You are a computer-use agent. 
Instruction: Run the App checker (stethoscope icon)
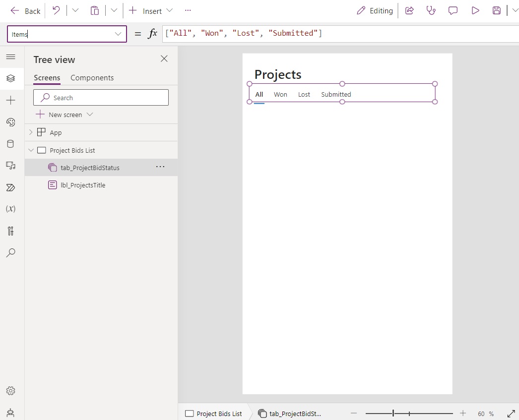click(431, 10)
